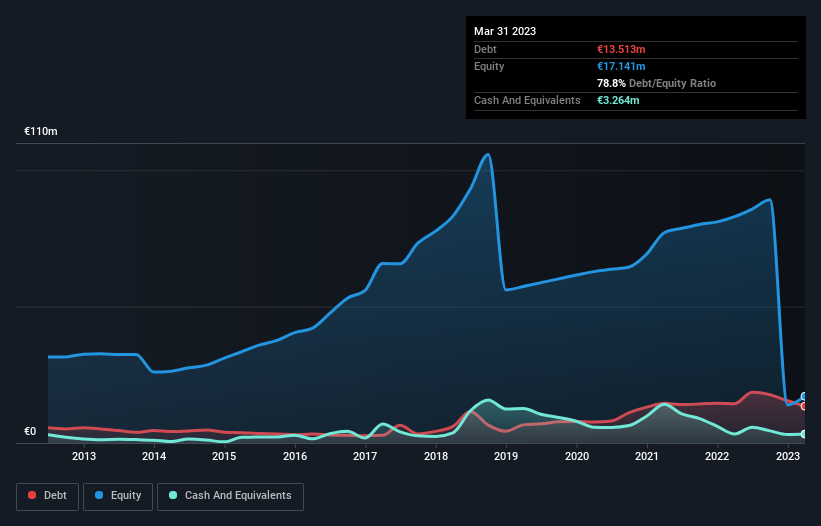Click the blue Equity legend dot
Viewport: 821px width, 526px height.
point(99,495)
